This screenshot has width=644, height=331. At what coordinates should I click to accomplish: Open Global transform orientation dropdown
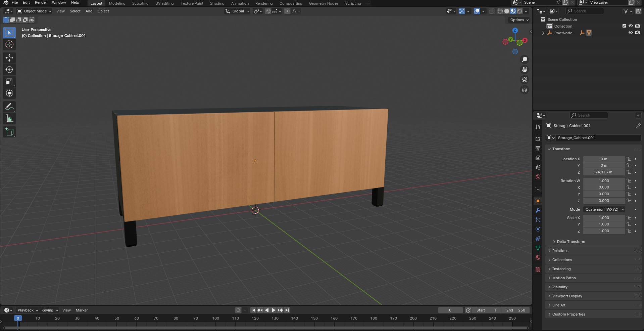(238, 11)
